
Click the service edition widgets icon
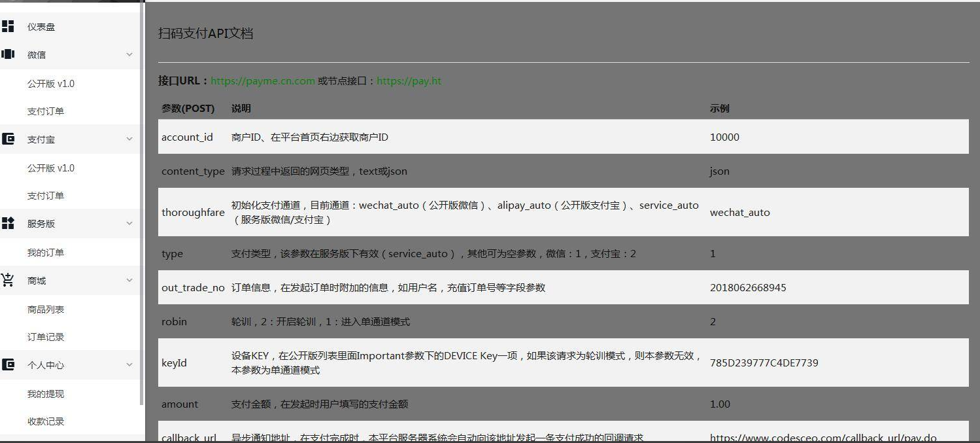pos(8,223)
